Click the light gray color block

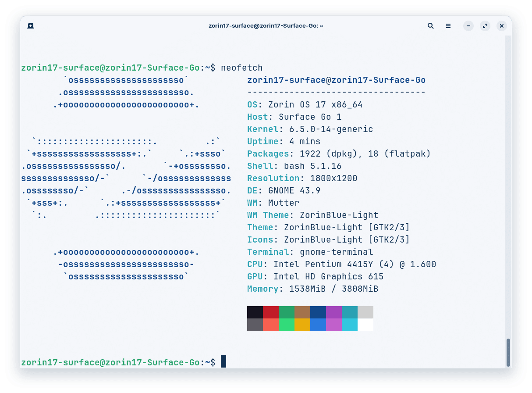(365, 312)
